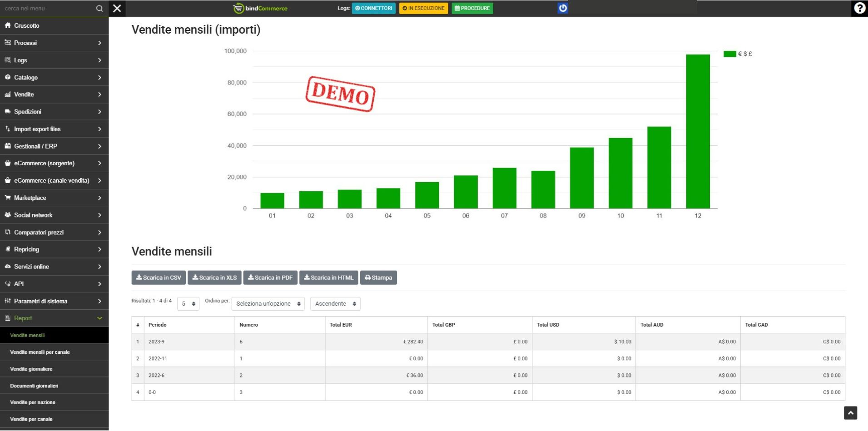Open the Vendite per nazione report

tap(33, 402)
